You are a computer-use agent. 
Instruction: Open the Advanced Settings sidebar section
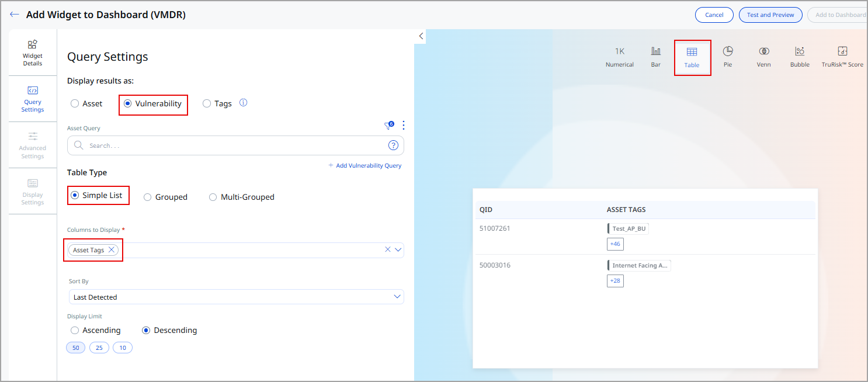pyautogui.click(x=33, y=145)
